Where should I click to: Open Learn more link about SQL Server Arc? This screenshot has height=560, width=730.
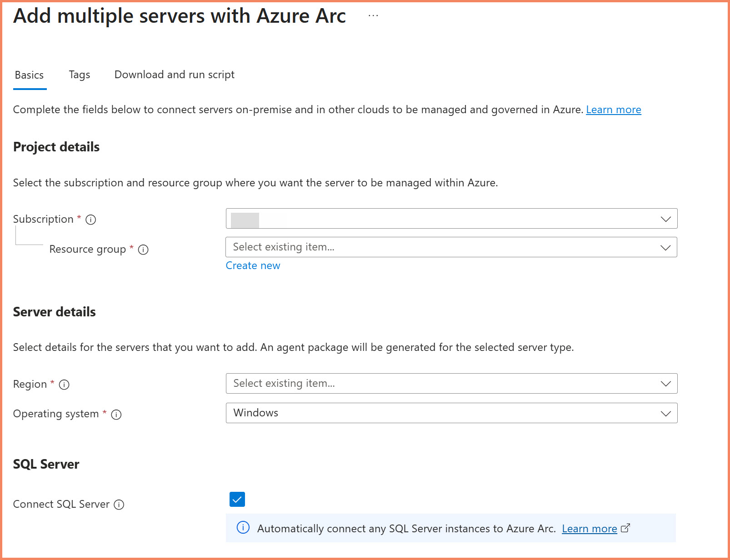[x=590, y=529]
